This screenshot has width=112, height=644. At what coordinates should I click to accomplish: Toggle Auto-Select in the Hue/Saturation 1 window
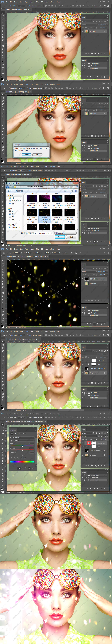pos(9,418)
